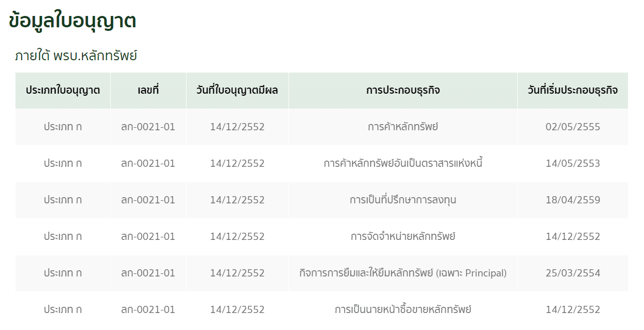Select the การค้าหลักทรัพย์ business cell

403,127
